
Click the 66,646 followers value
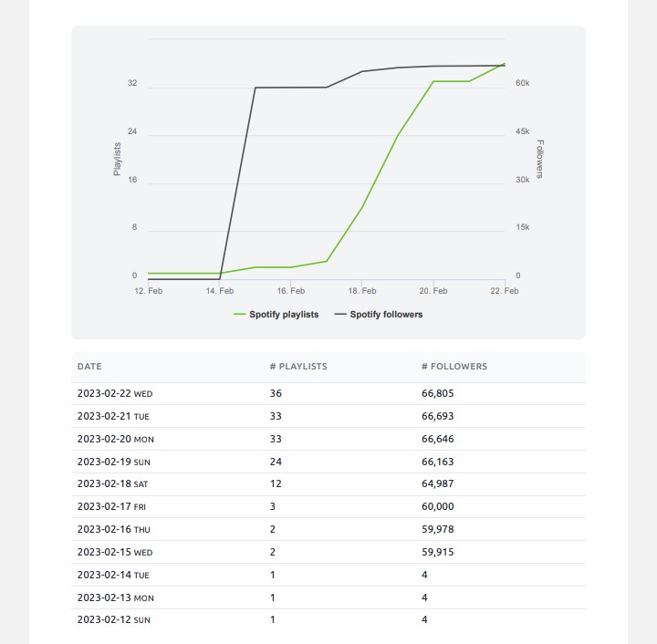pyautogui.click(x=437, y=439)
